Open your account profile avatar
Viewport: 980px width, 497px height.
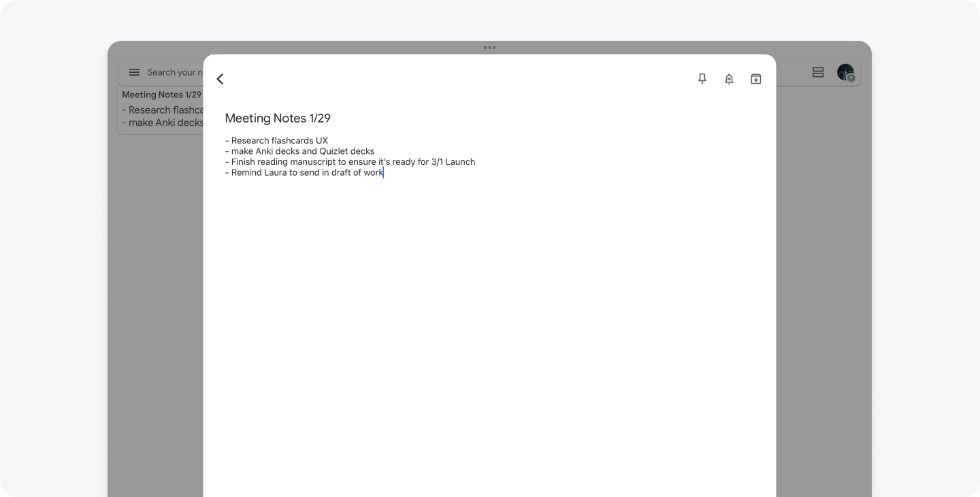[844, 72]
